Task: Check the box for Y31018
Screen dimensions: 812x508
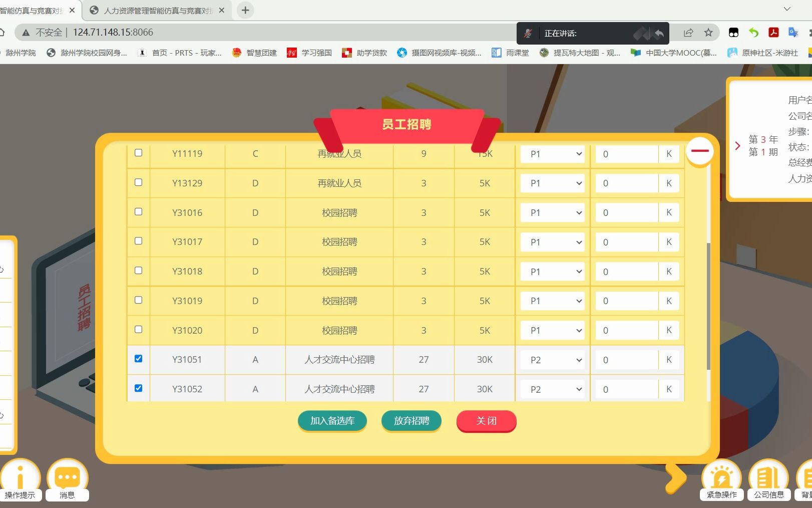Action: tap(139, 271)
